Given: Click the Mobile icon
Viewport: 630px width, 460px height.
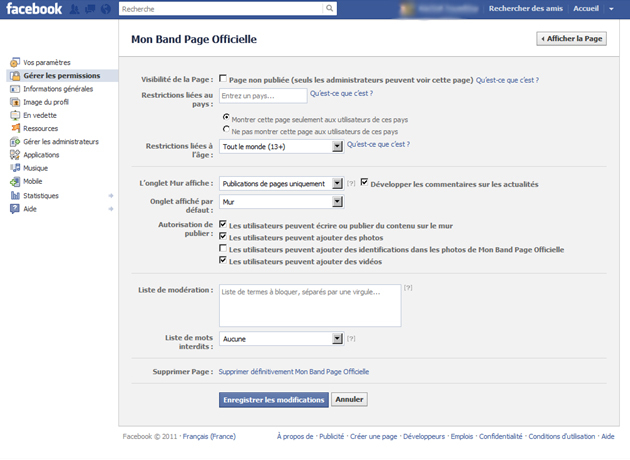Looking at the screenshot, I should pos(15,182).
